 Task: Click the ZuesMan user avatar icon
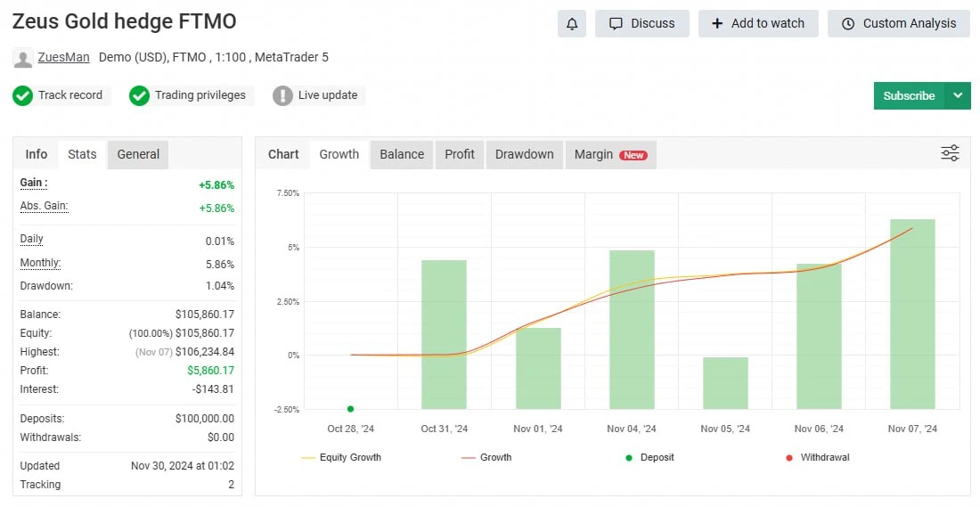23,58
